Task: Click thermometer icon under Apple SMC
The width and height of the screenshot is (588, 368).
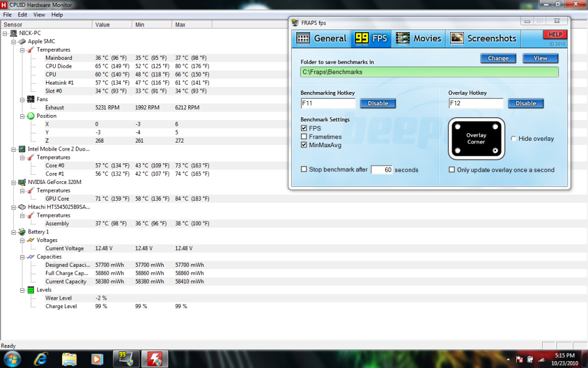Action: 31,49
